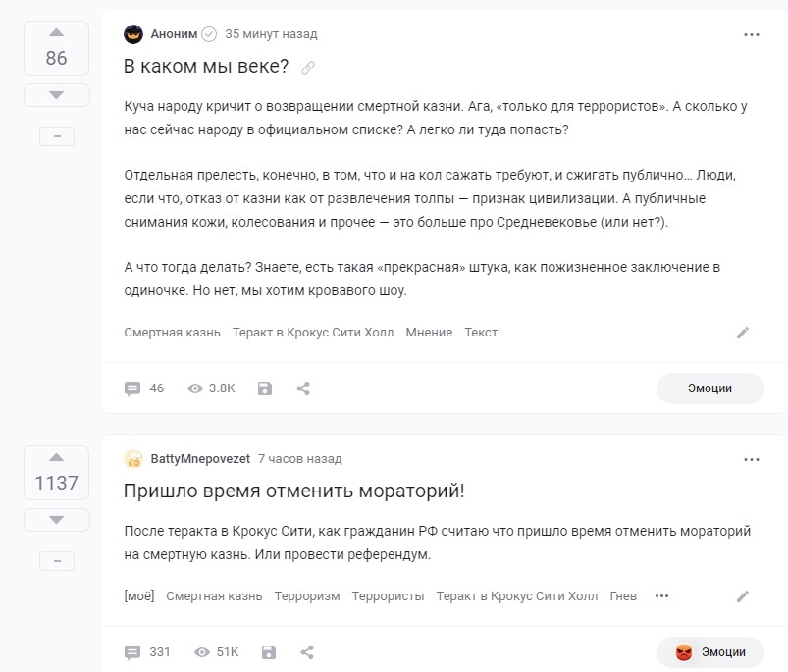The width and height of the screenshot is (788, 672).
Task: Open BattyMnepovezet author profile
Action: click(199, 459)
